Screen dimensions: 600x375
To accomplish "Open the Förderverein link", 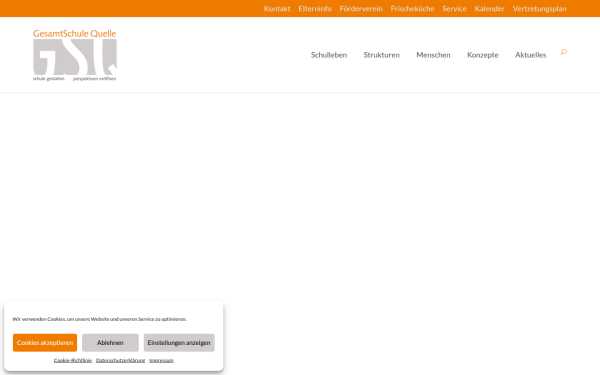I will (x=361, y=8).
